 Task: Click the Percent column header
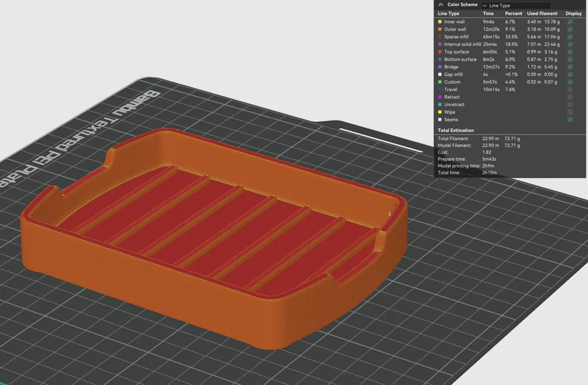tap(513, 14)
